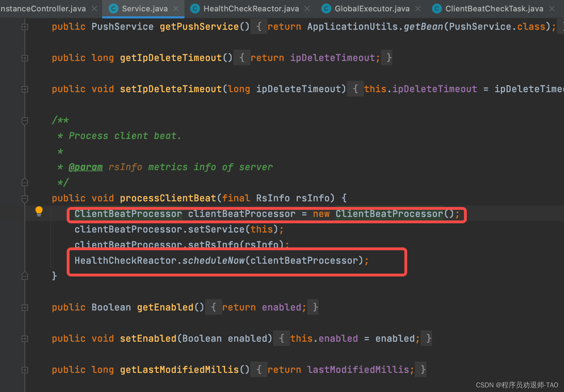Screen dimensions: 564x392
Task: Click the getIpDeleteTimeout method name
Action: (171, 58)
